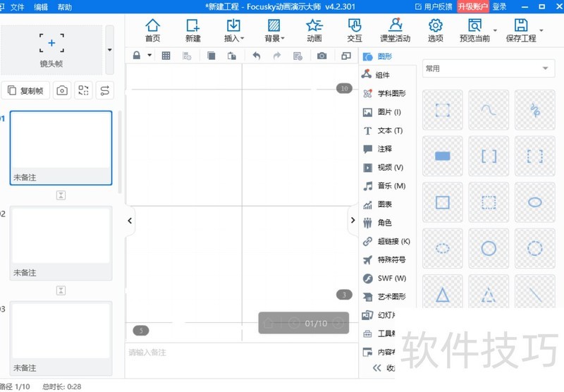Image resolution: width=564 pixels, height=392 pixels.
Task: Open the 文件 (File) menu
Action: (x=18, y=6)
